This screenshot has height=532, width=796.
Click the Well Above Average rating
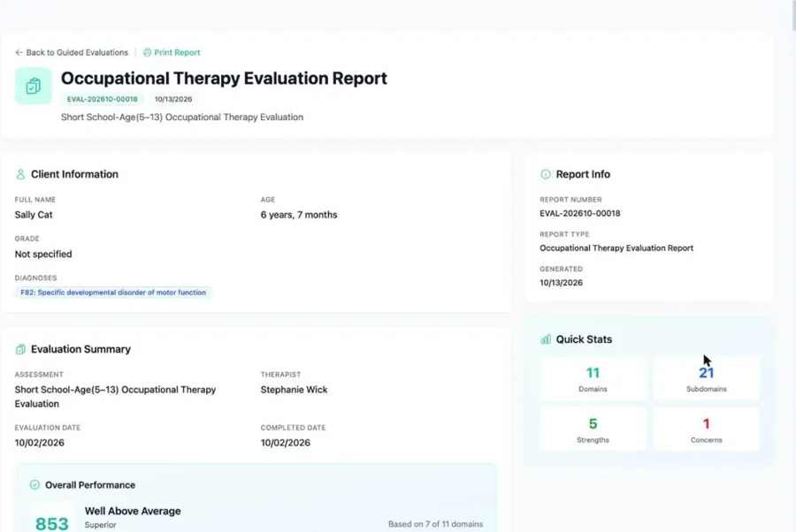coord(133,511)
